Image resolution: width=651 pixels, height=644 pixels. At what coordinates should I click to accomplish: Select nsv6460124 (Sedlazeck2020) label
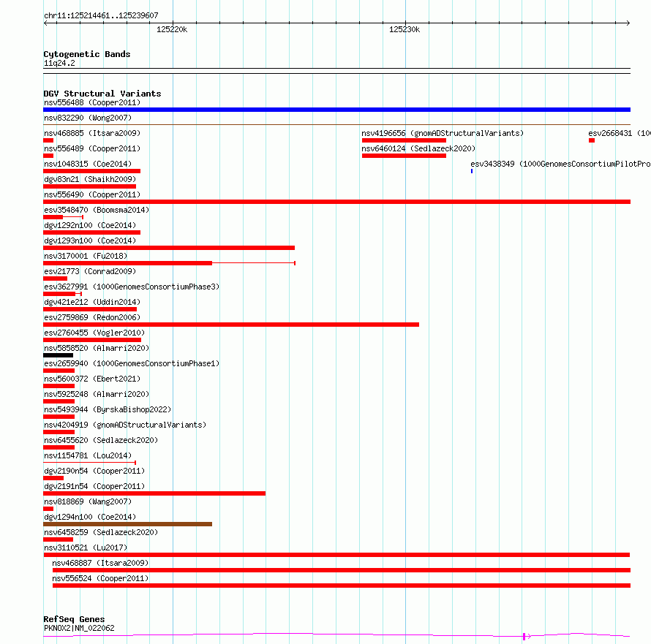(418, 148)
